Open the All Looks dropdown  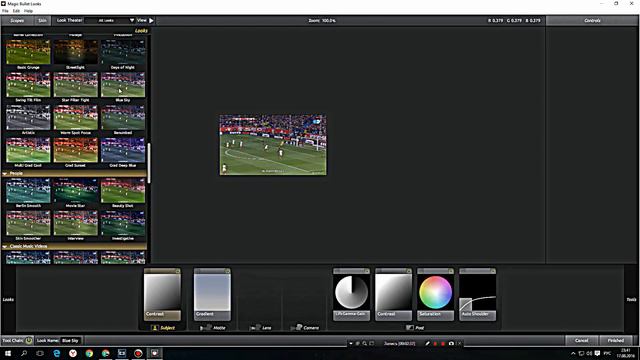(110, 20)
